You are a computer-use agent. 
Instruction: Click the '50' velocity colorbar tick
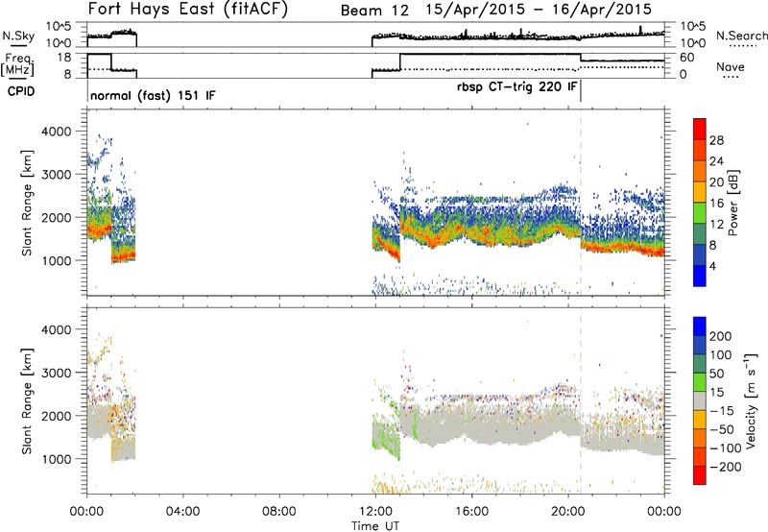[x=716, y=374]
